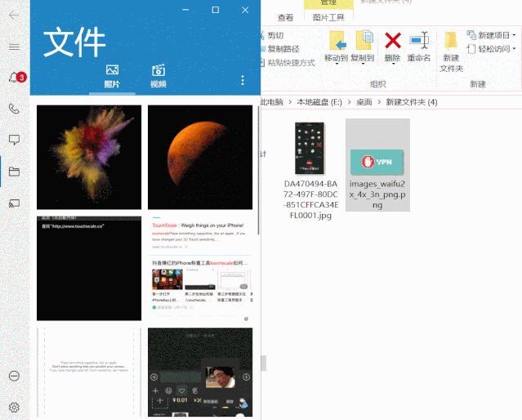Open the TouchScale search results screenshot
522x420 pixels.
200,269
